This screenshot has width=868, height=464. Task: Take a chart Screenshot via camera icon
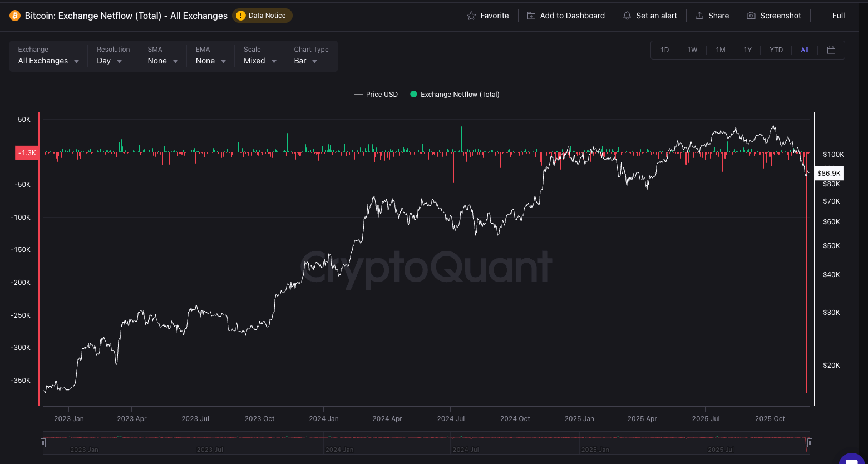pyautogui.click(x=751, y=16)
